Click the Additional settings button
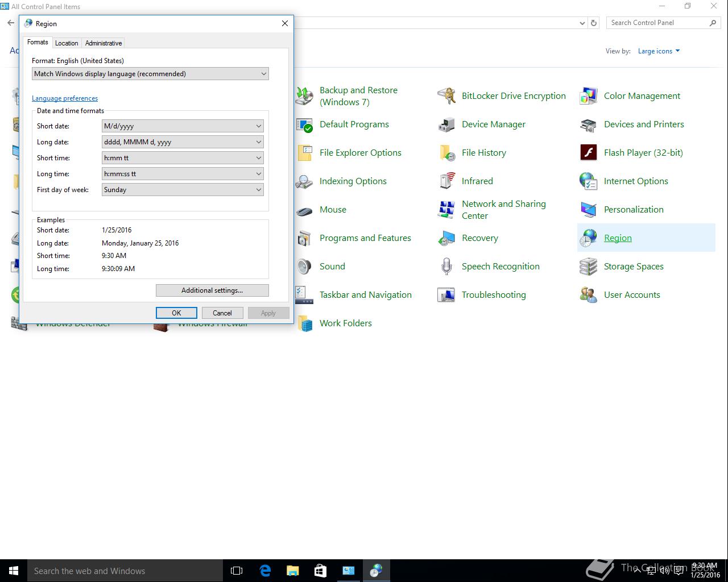 (x=212, y=290)
